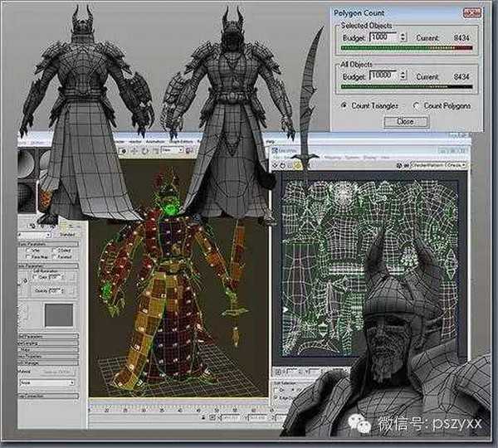The image size is (498, 448).
Task: Enable the 2-Sided checkbox in material parameters
Action: [x=56, y=249]
